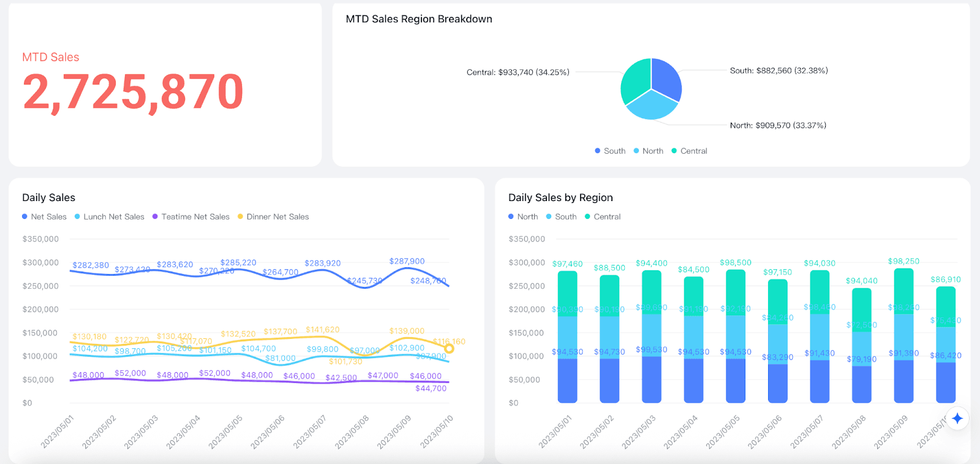Click $350,000 y-axis label in Daily Sales

pyautogui.click(x=40, y=239)
